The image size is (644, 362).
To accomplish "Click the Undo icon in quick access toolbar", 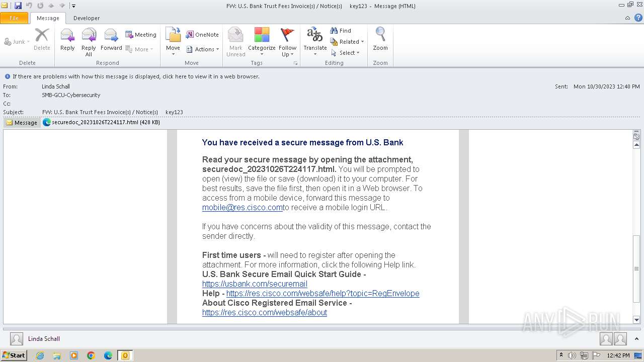I will (29, 6).
